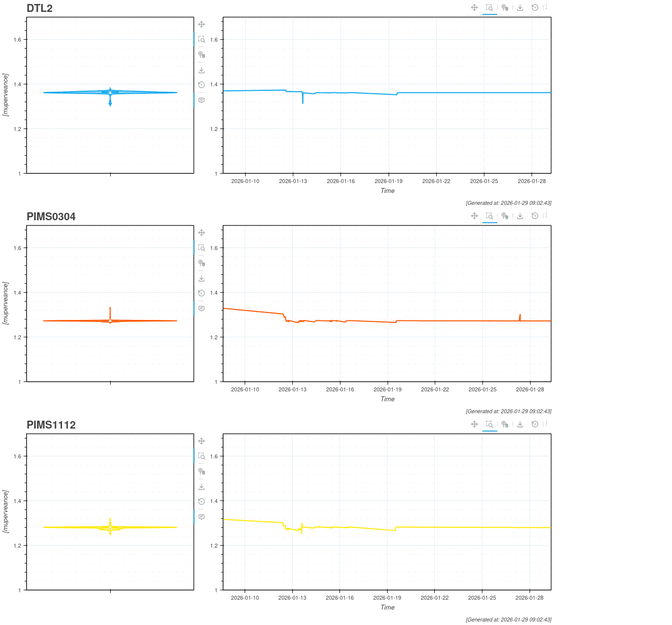Viewport: 672px width, 625px height.
Task: Click Reset icon beside PIMS0304 violin plot
Action: (202, 293)
